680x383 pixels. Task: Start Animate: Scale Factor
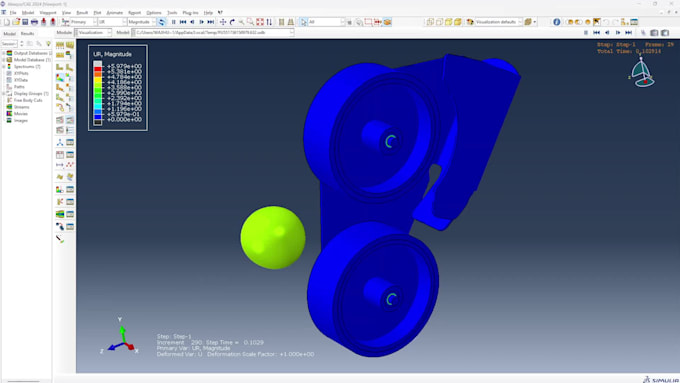(x=60, y=120)
